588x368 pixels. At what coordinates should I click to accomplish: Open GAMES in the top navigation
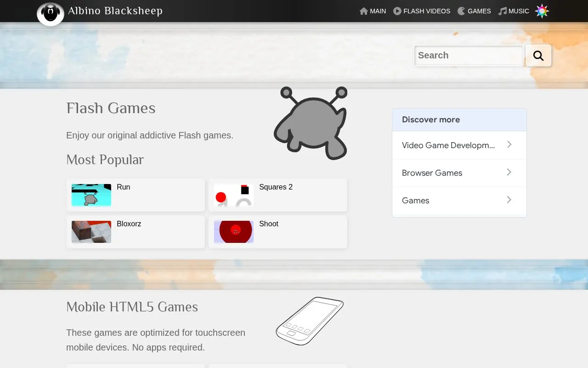pos(479,11)
